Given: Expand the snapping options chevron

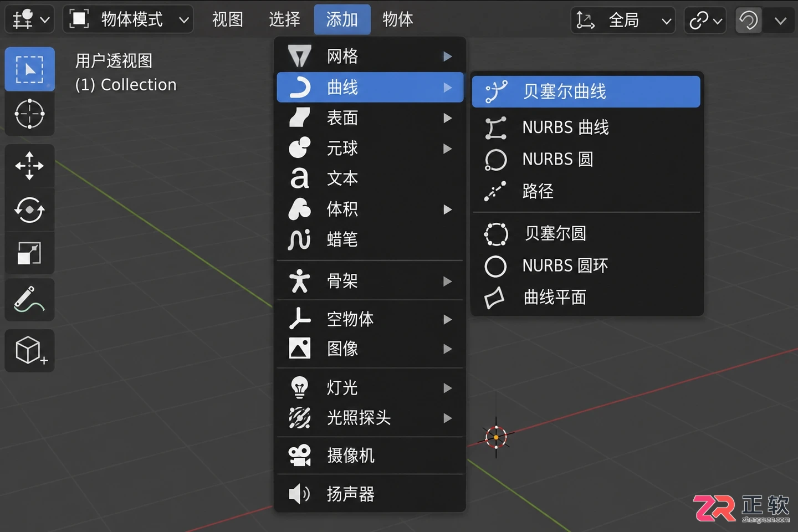Looking at the screenshot, I should (780, 21).
